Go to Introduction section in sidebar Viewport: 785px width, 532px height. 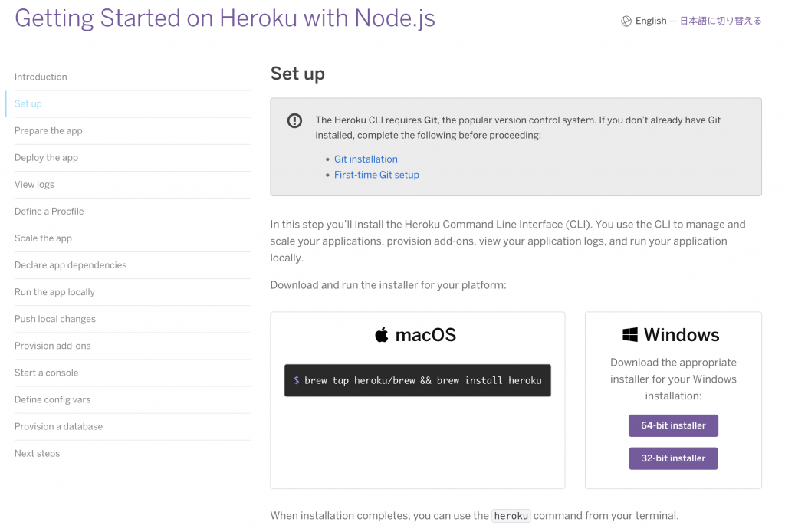click(x=41, y=77)
